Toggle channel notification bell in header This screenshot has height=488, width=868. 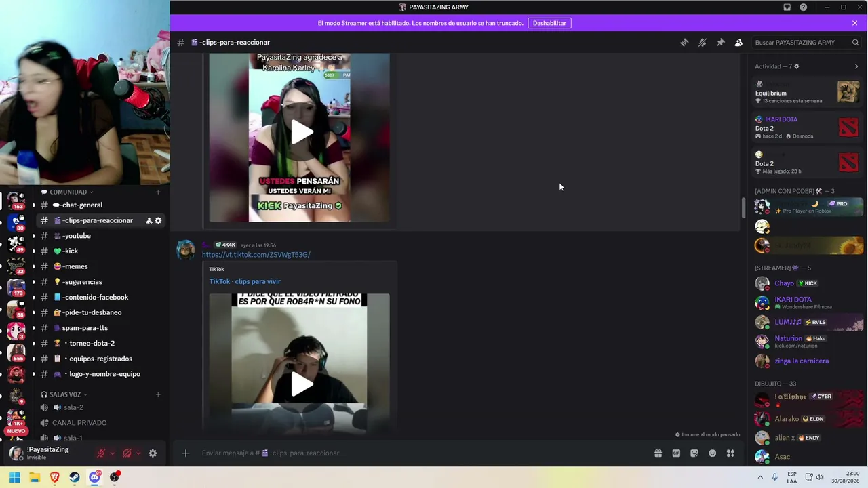click(x=703, y=42)
